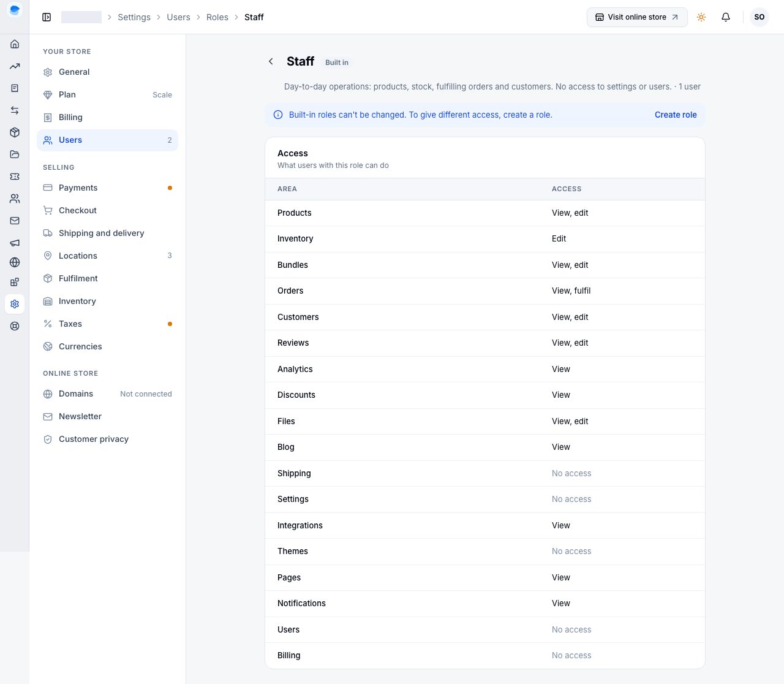The height and width of the screenshot is (684, 784).
Task: Open the globe icon in the left rail
Action: point(15,262)
